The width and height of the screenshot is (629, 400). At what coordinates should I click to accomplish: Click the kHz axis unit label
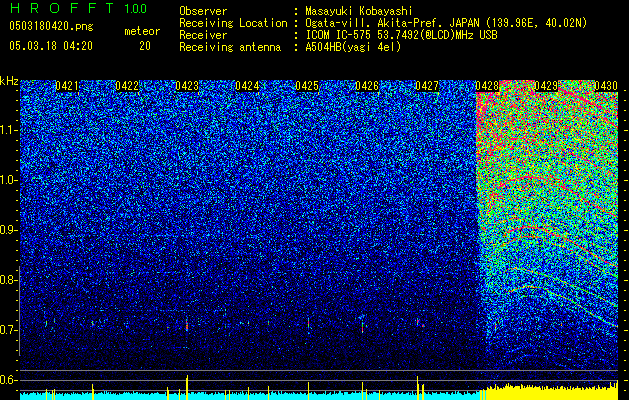[x=9, y=81]
